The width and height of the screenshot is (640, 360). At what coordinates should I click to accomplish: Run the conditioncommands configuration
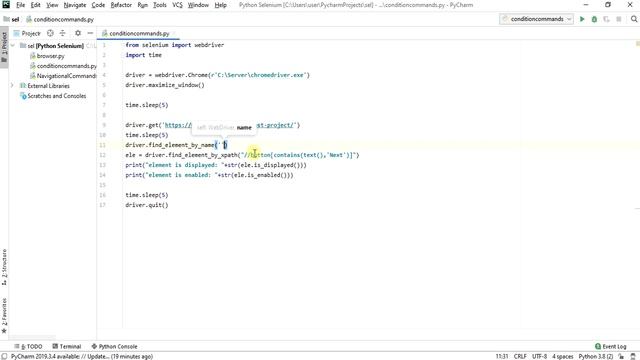582,19
